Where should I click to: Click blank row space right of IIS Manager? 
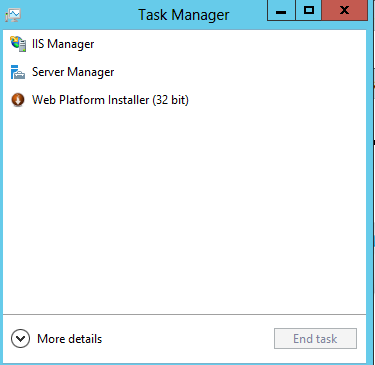230,44
